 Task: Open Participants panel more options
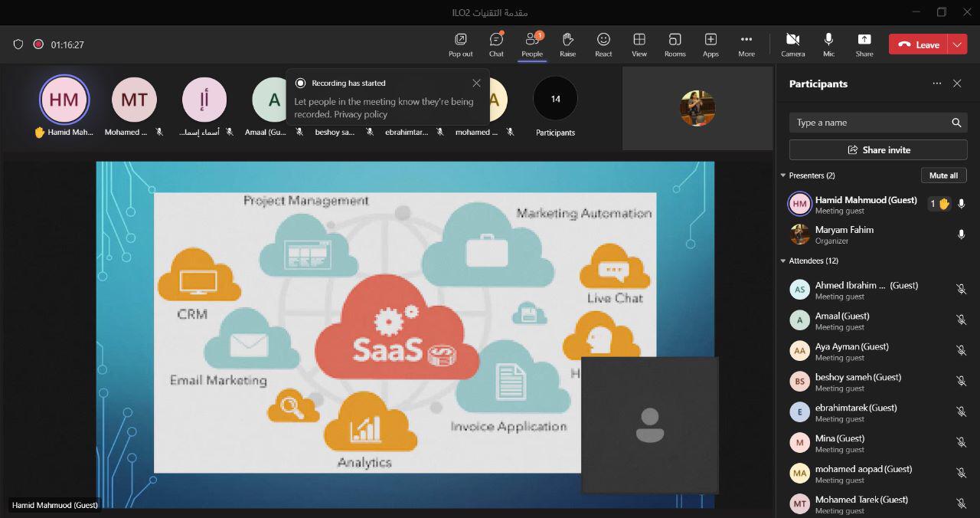click(x=936, y=84)
